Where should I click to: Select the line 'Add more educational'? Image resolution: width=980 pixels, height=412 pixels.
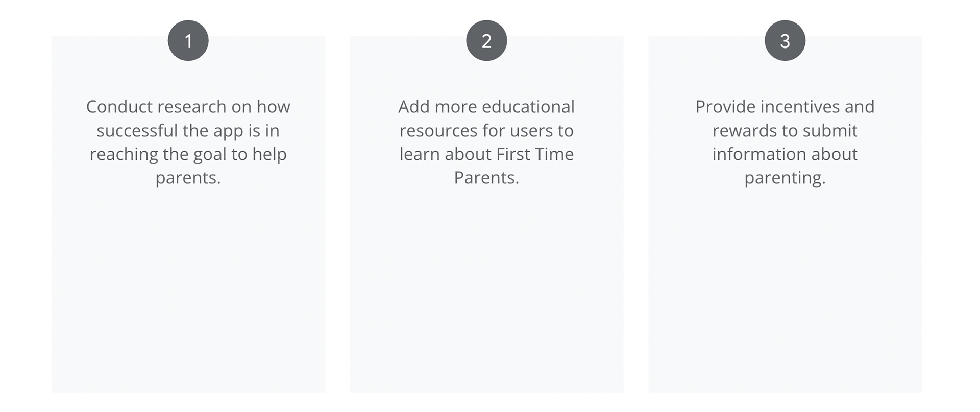pyautogui.click(x=486, y=107)
